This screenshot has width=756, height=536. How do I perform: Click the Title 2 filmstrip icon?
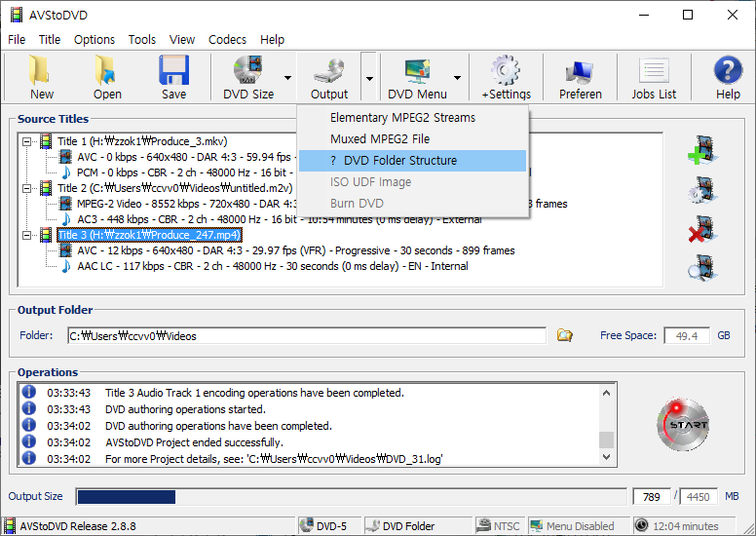(x=46, y=188)
